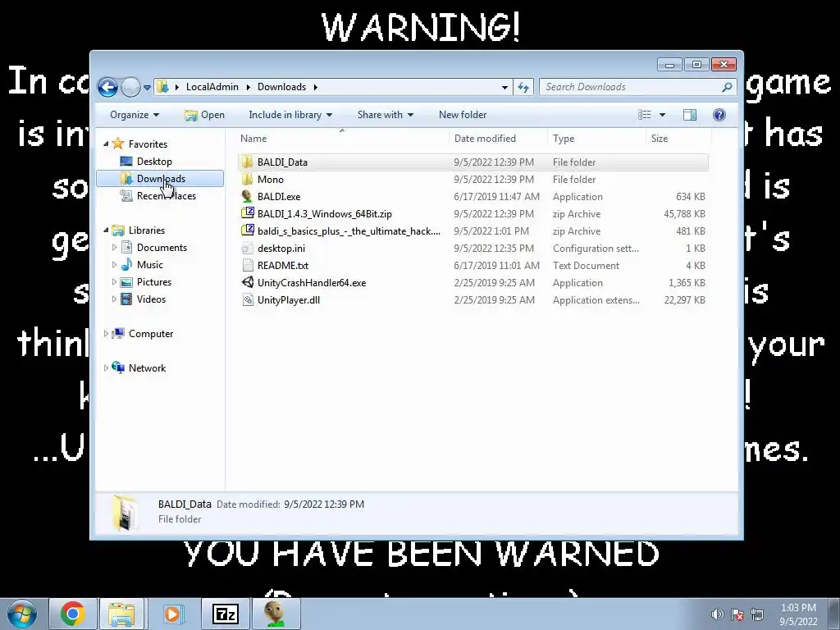The height and width of the screenshot is (630, 840).
Task: Focus the Search Downloads field
Action: click(637, 87)
